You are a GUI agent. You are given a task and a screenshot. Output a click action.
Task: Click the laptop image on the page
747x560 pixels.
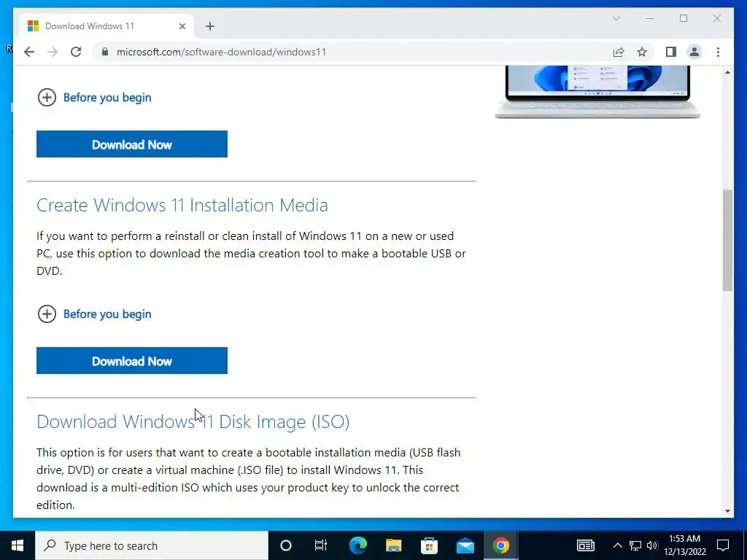597,92
